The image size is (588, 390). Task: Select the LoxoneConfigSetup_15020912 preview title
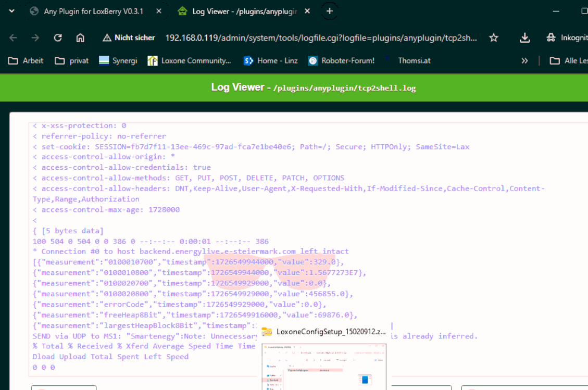[331, 332]
